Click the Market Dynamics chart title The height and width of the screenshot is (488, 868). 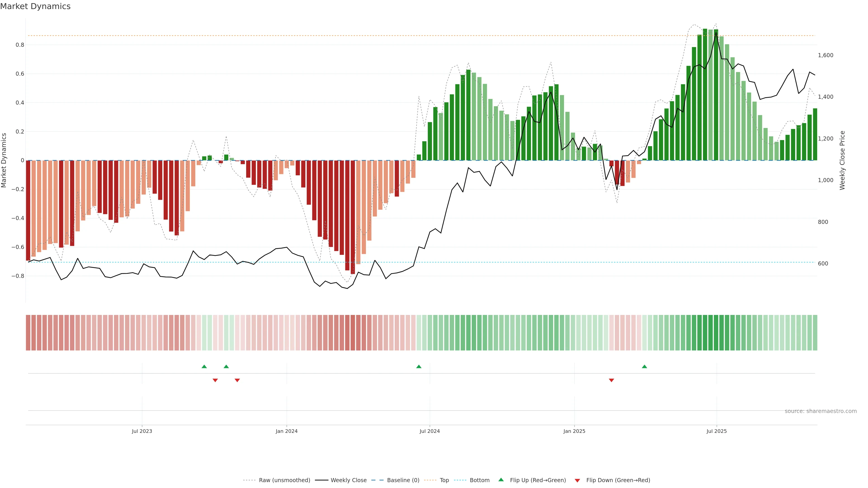35,6
